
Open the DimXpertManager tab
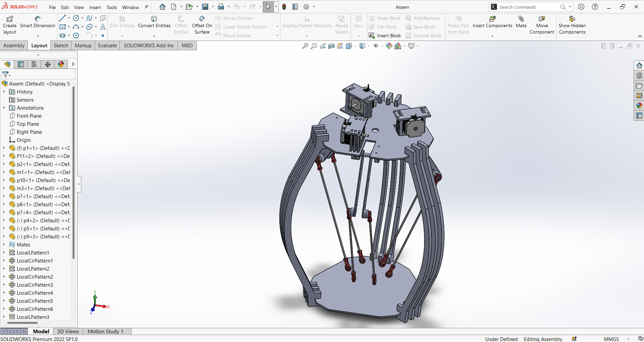(48, 64)
